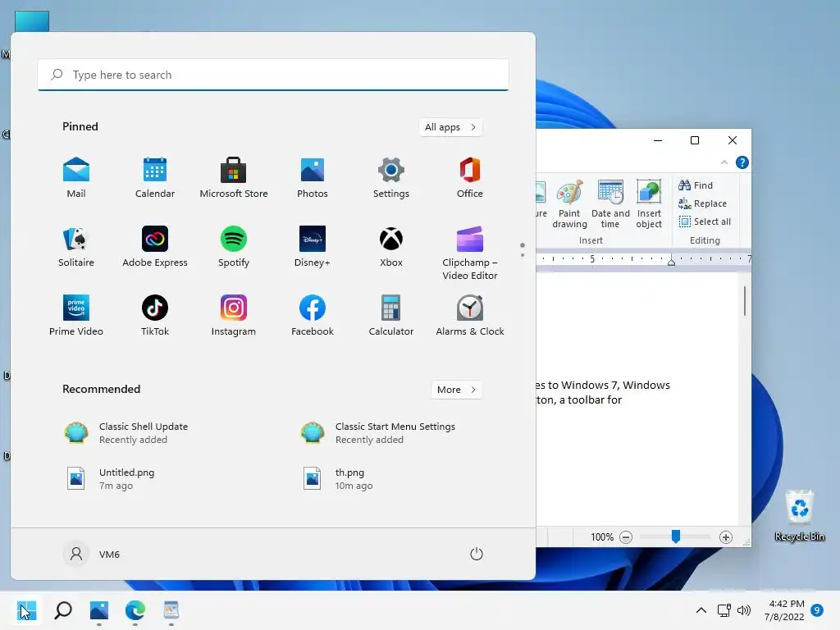Open the VM6 user account menu
Image resolution: width=840 pixels, height=630 pixels.
[x=92, y=554]
